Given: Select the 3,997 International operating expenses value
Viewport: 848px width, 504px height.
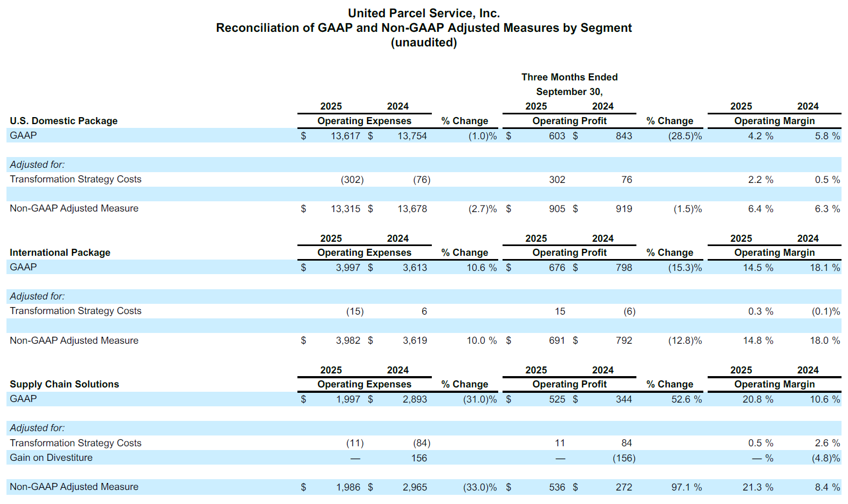Looking at the screenshot, I should pos(348,268).
